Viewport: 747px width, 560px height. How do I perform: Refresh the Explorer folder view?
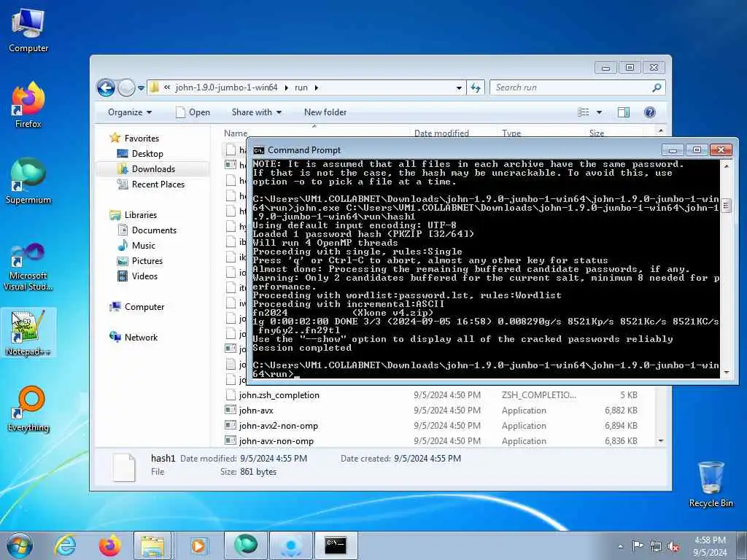pos(475,87)
